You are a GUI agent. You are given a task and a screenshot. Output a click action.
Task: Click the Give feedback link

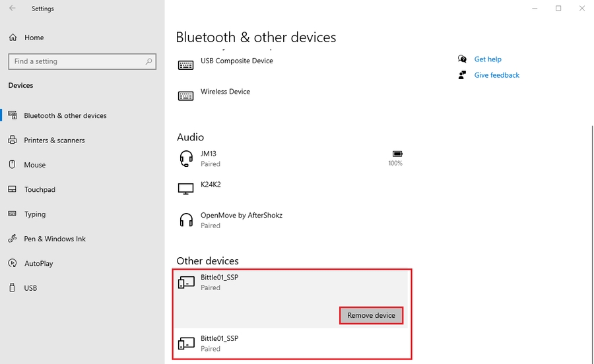(x=496, y=75)
